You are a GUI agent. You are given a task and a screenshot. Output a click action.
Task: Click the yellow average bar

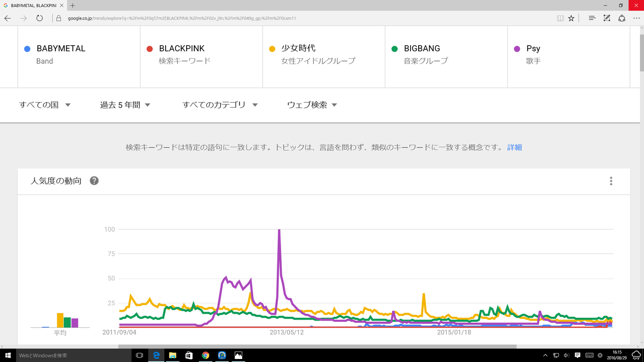coord(60,320)
